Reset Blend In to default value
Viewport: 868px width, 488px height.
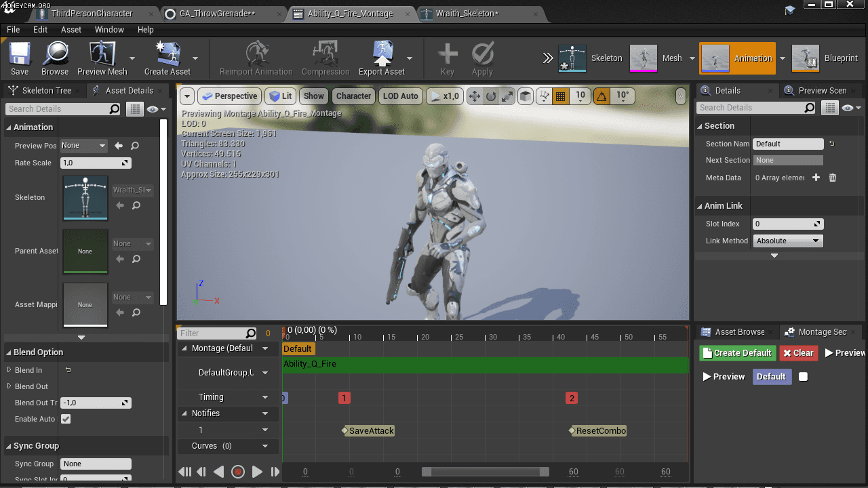(68, 370)
